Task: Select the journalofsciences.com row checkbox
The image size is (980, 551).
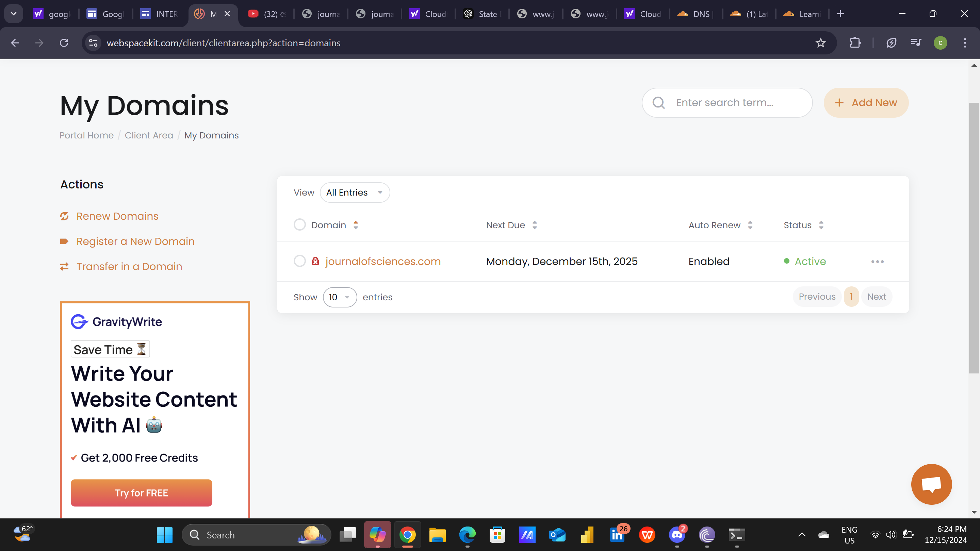Action: pos(299,261)
